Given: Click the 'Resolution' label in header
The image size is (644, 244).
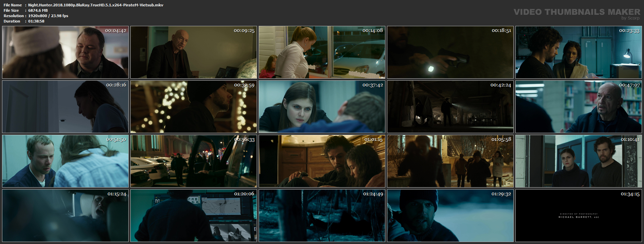Looking at the screenshot, I should [x=14, y=16].
